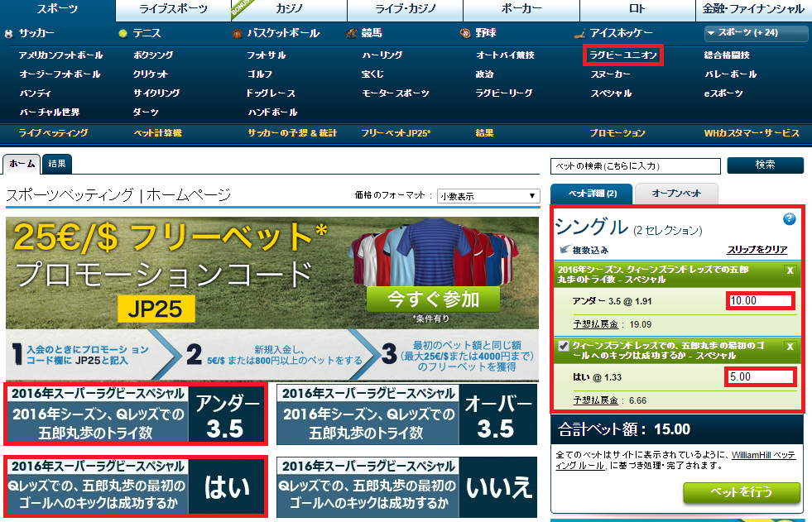The height and width of the screenshot is (522, 812).
Task: Open ドッグレース sport link
Action: (271, 93)
